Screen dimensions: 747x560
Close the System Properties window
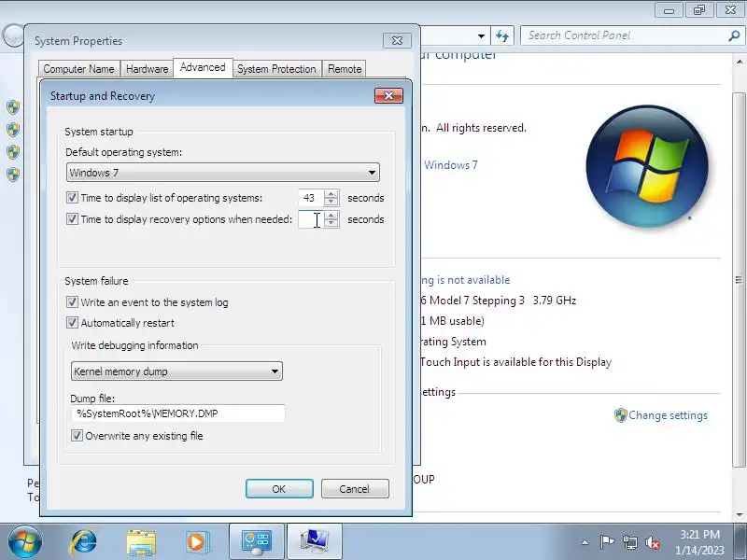coord(397,41)
